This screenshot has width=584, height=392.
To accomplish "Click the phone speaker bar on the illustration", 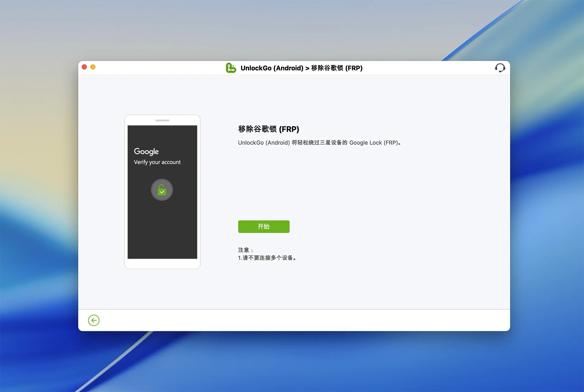I will 162,120.
